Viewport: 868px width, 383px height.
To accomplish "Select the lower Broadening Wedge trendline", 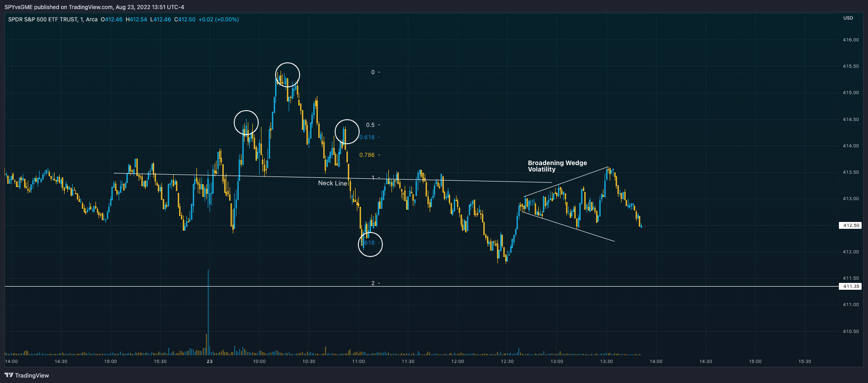I will click(567, 226).
